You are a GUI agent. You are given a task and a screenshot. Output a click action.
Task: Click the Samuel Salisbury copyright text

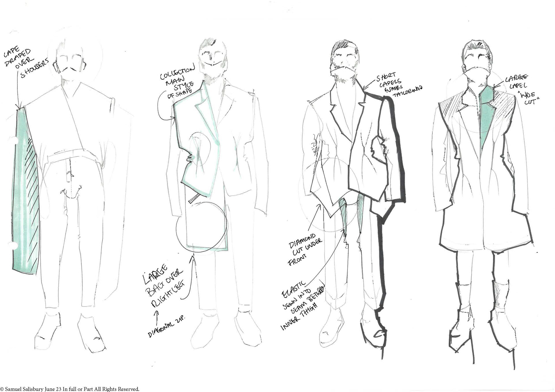[x=70, y=389]
